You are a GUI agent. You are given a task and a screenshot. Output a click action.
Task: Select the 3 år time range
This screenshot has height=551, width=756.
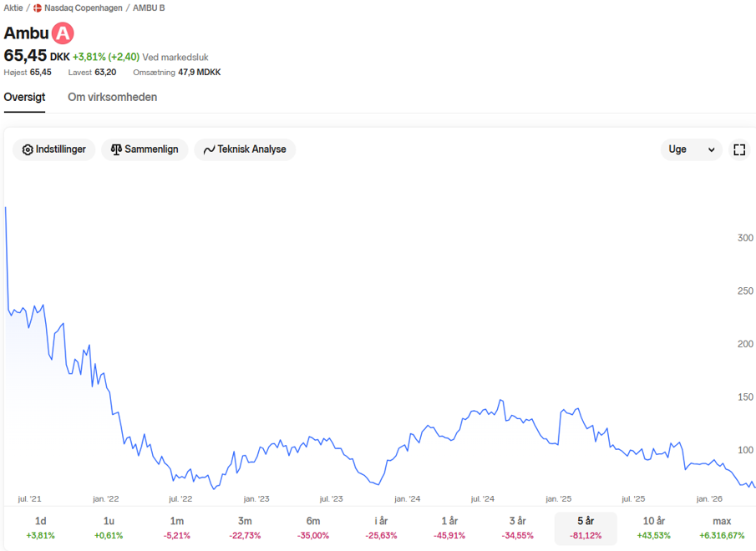point(517,528)
